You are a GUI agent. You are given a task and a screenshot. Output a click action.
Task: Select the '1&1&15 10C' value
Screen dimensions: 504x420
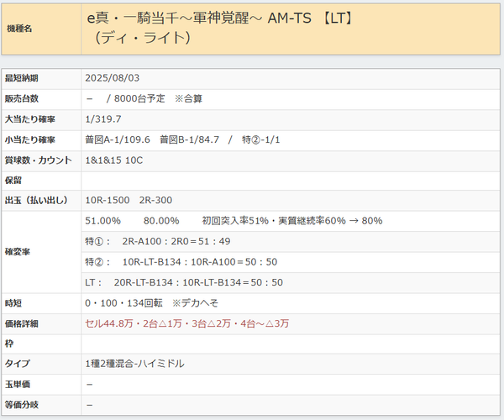point(113,160)
